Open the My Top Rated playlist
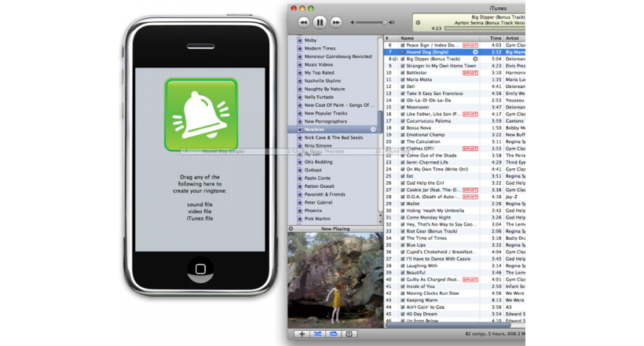 point(319,73)
